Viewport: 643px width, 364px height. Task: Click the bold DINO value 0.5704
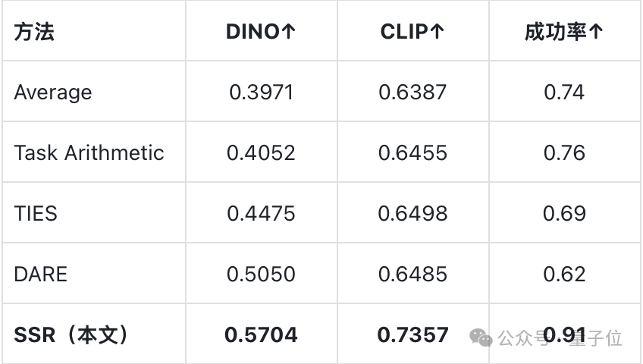(261, 335)
